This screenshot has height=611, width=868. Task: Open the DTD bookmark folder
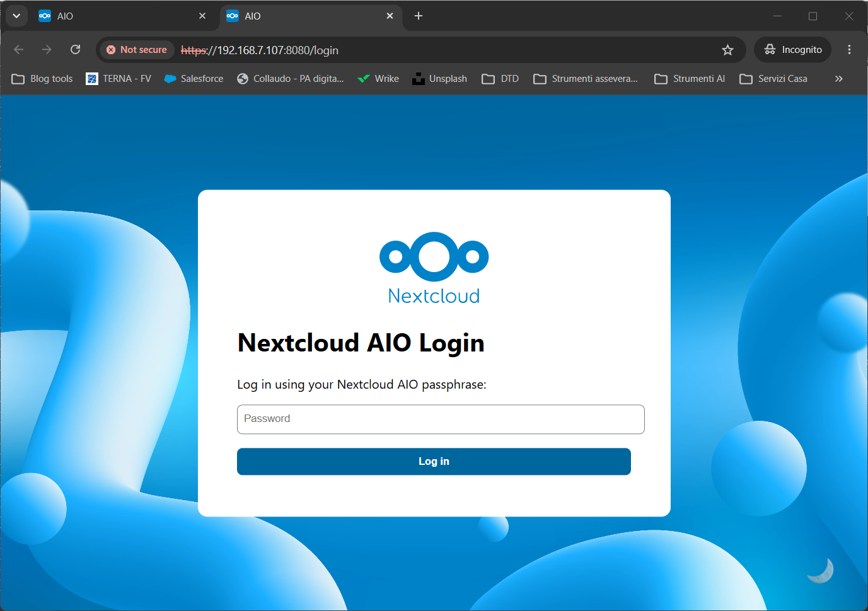tap(501, 79)
